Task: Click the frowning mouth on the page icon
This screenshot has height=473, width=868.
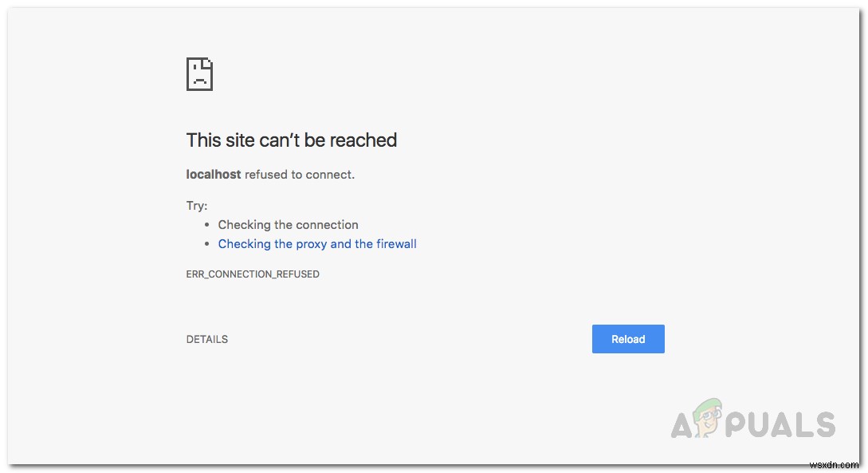Action: [200, 81]
